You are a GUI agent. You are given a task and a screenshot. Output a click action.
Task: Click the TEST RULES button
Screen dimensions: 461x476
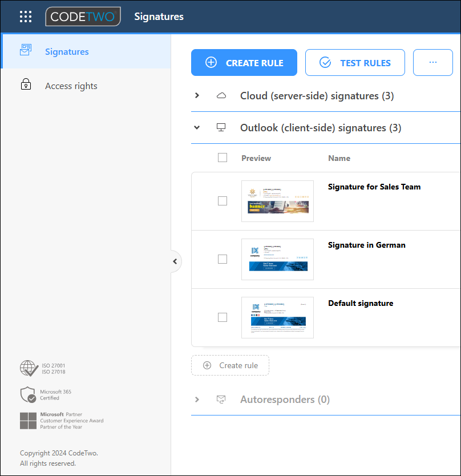tap(355, 63)
